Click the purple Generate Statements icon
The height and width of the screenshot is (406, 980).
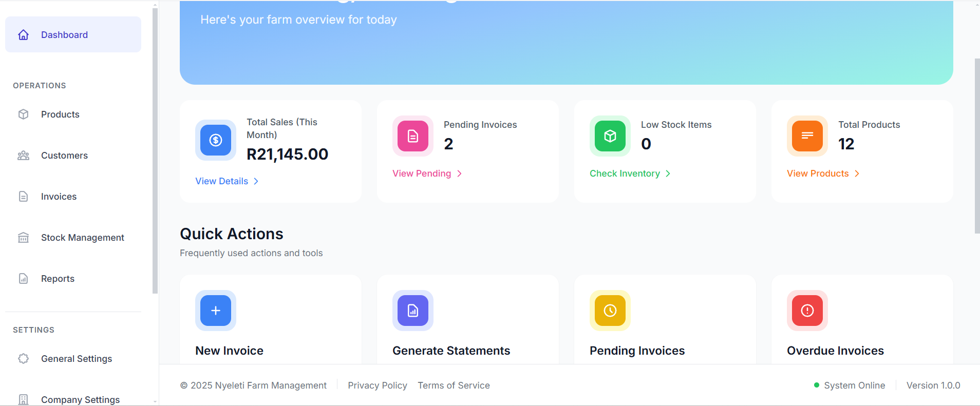[413, 311]
